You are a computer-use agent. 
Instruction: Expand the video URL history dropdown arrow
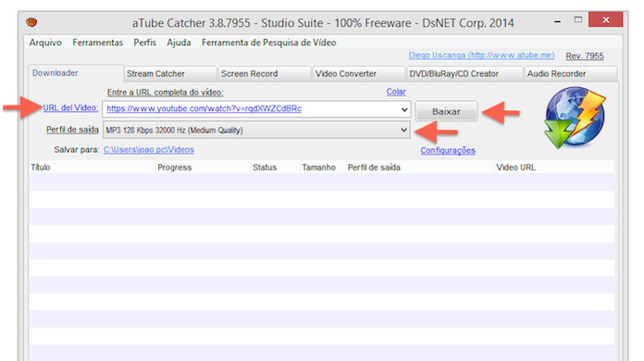point(404,109)
